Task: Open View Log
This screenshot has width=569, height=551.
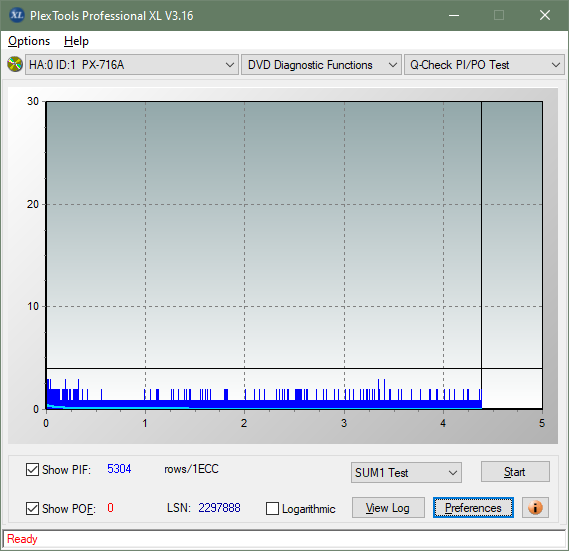Action: [x=388, y=508]
